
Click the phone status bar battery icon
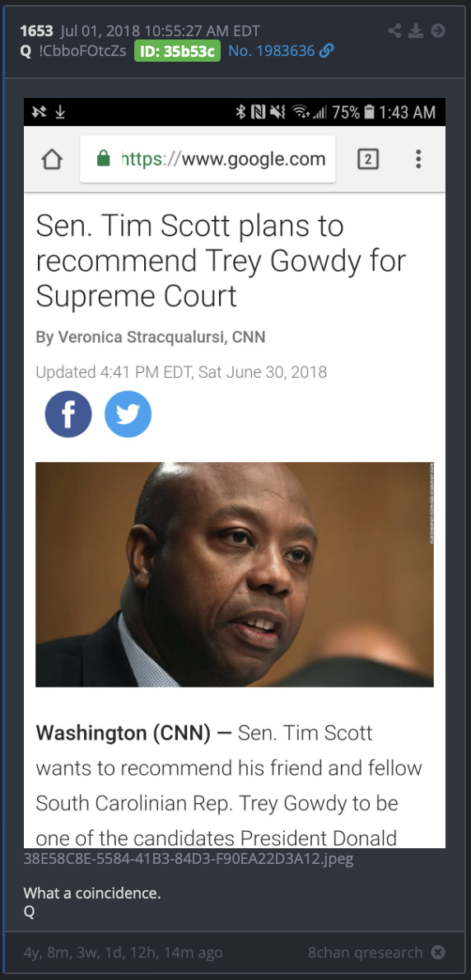(369, 113)
